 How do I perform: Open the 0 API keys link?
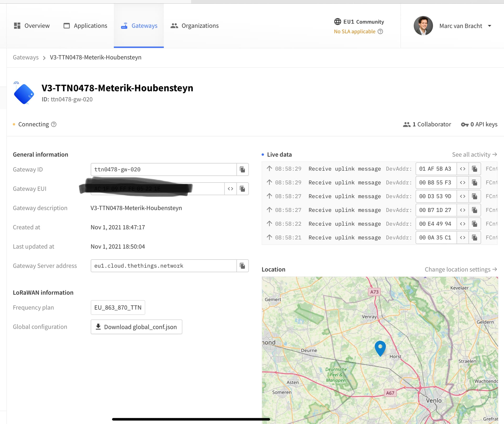(479, 124)
